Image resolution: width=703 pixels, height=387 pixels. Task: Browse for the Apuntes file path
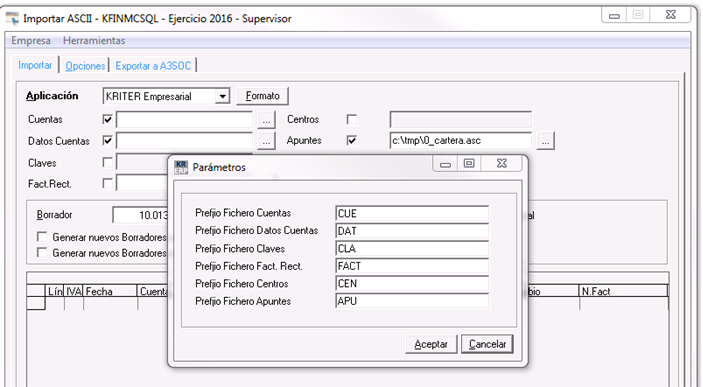(545, 141)
